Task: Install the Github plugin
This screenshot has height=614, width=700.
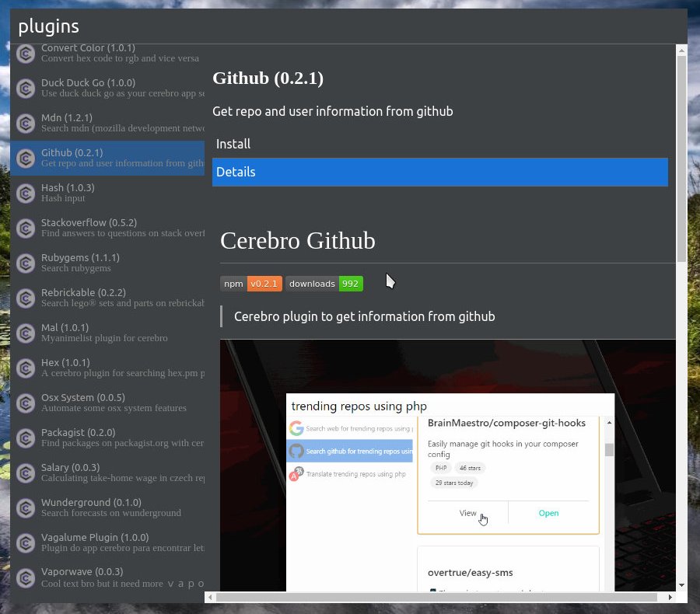Action: point(439,144)
